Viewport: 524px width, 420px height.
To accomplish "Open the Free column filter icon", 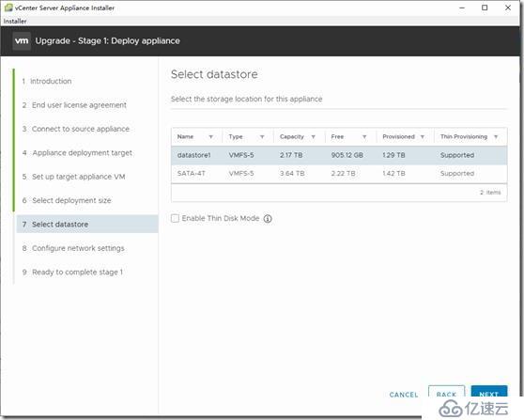I will coord(364,137).
